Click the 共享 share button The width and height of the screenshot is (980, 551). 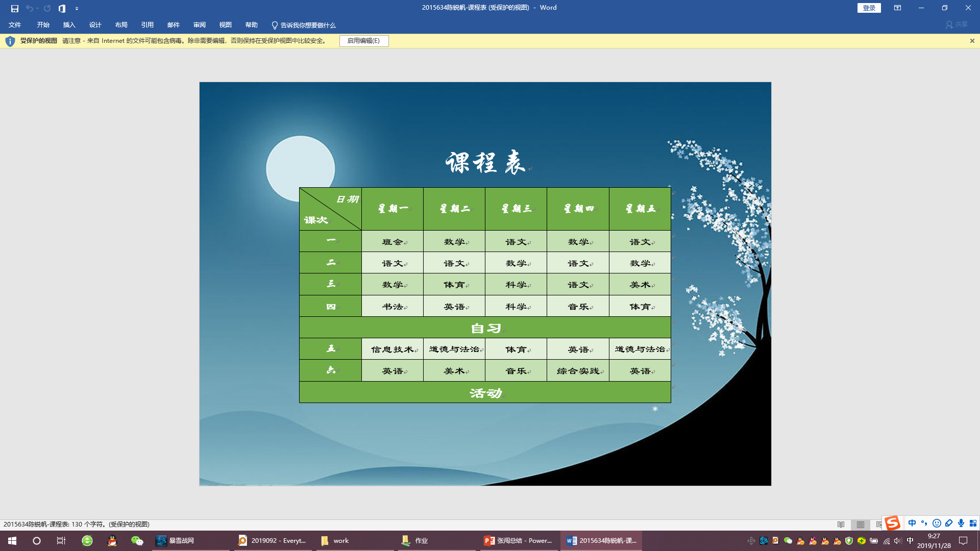pyautogui.click(x=957, y=24)
